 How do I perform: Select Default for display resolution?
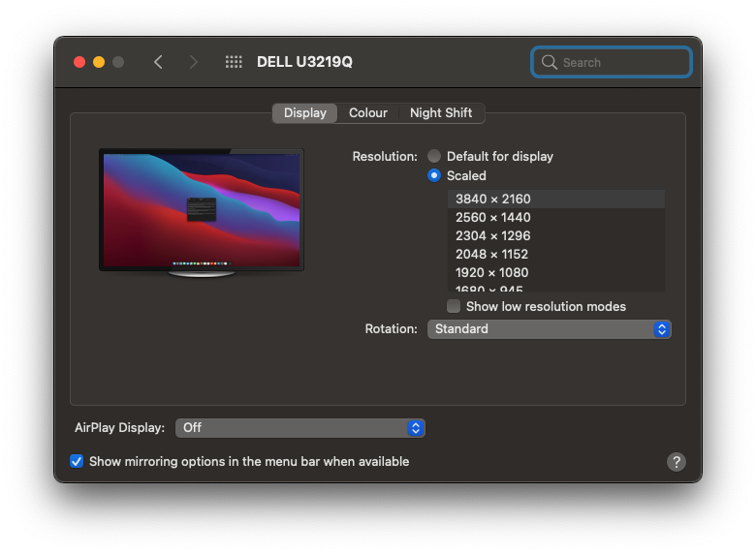point(434,156)
